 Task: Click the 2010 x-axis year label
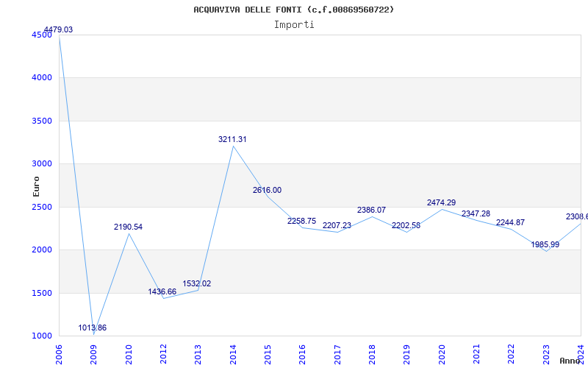pos(129,355)
